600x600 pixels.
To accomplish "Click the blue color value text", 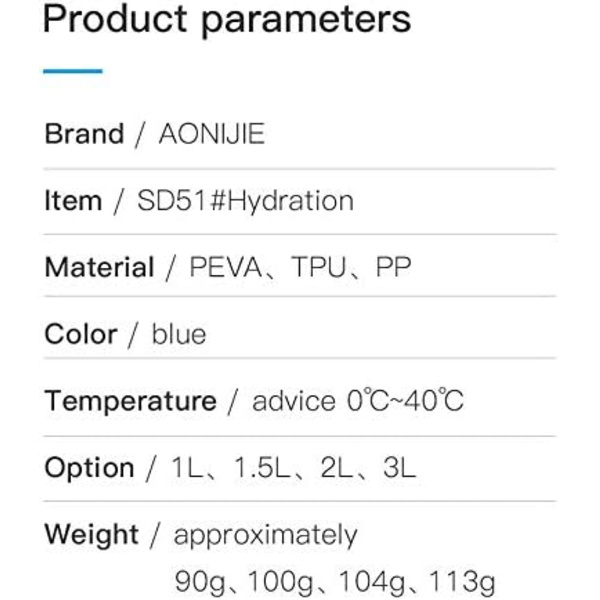I will (179, 334).
